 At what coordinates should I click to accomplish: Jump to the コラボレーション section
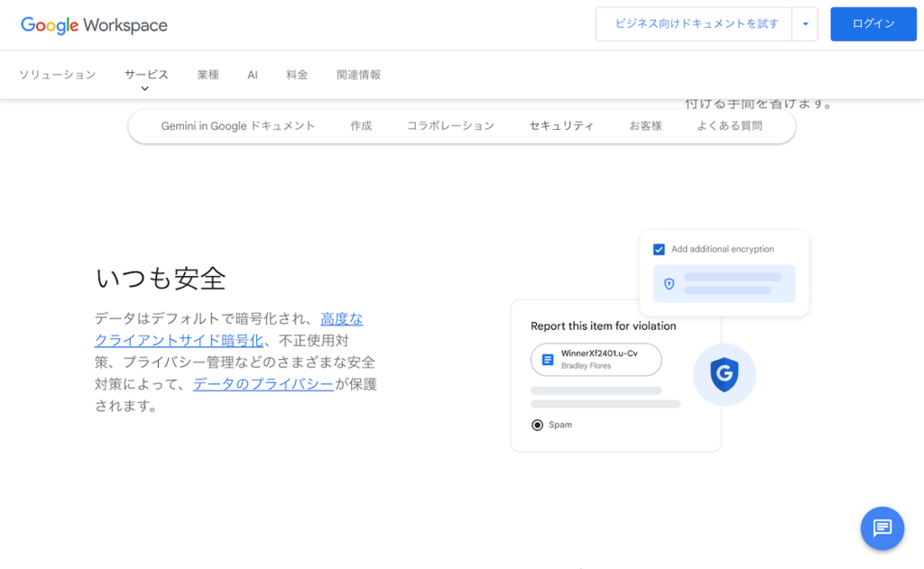tap(451, 125)
